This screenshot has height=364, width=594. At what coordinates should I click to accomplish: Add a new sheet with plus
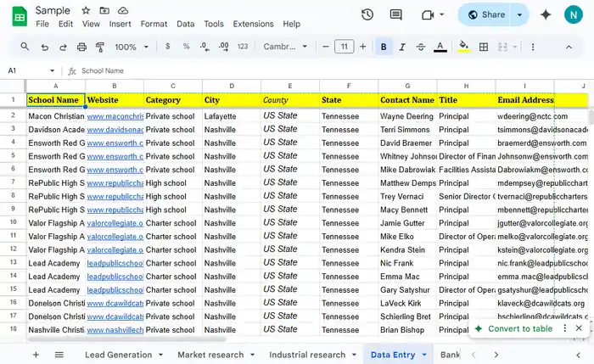coord(36,355)
